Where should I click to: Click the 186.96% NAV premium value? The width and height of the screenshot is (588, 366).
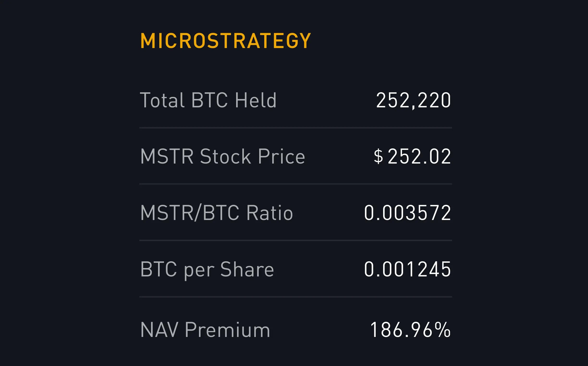(410, 330)
